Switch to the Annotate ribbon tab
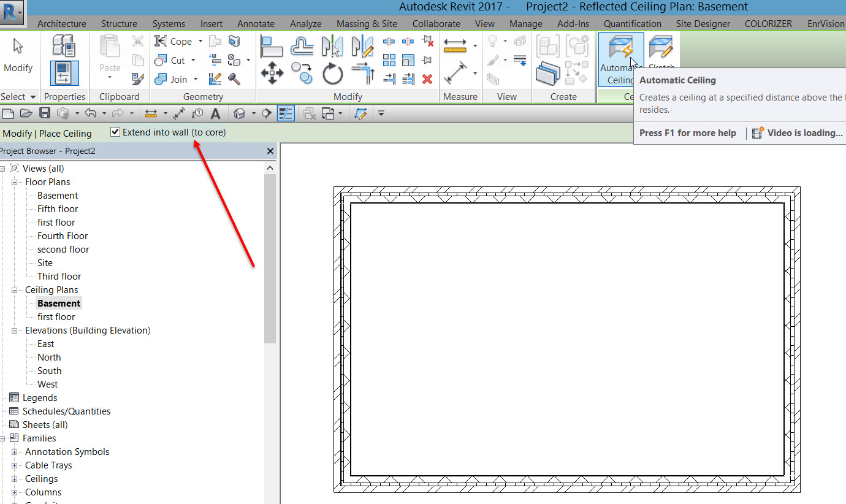This screenshot has height=504, width=846. 256,23
